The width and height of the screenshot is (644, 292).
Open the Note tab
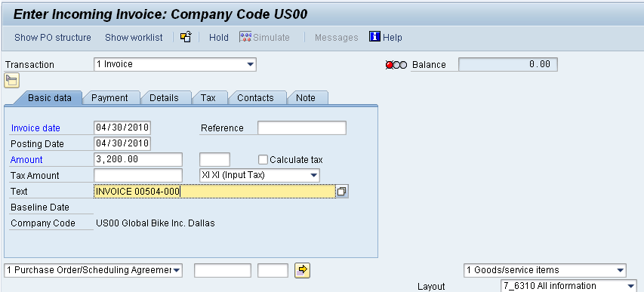pyautogui.click(x=306, y=98)
